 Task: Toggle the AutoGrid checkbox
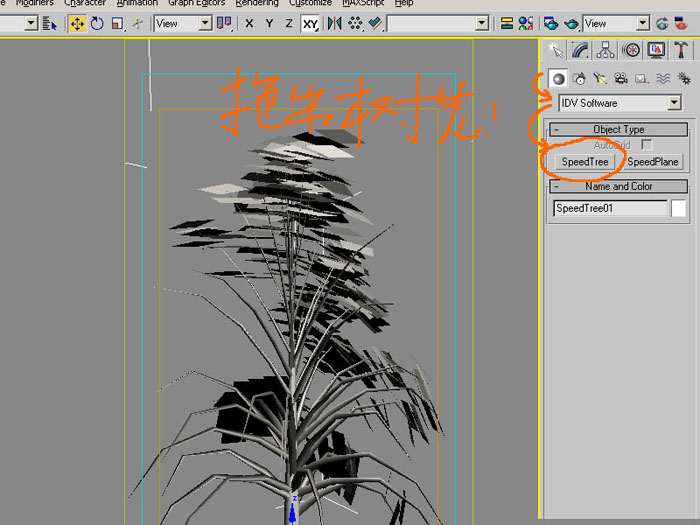point(646,145)
